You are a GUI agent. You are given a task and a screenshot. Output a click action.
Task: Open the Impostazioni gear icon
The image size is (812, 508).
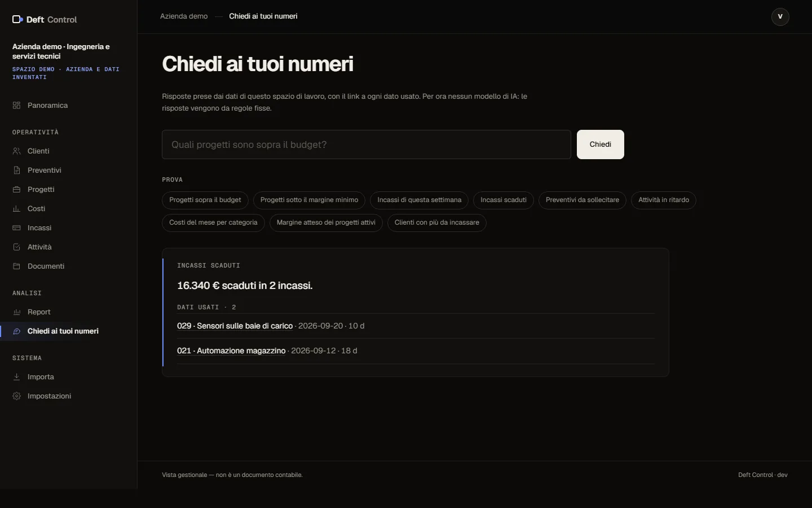tap(17, 396)
